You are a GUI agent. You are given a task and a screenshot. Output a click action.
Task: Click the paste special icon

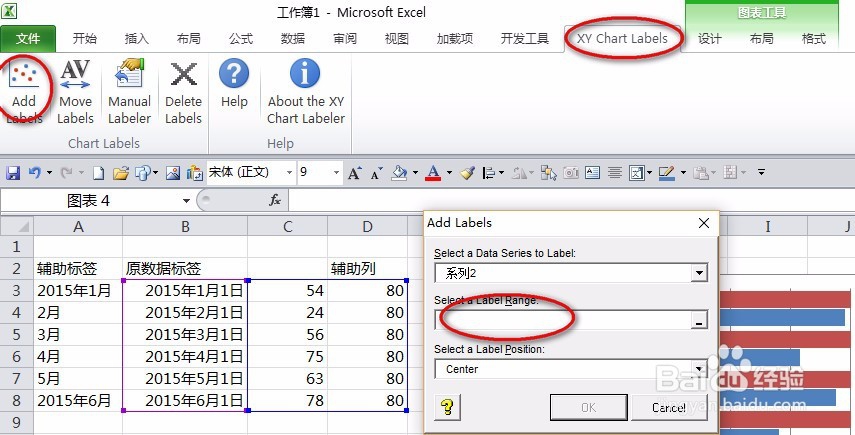coord(195,173)
